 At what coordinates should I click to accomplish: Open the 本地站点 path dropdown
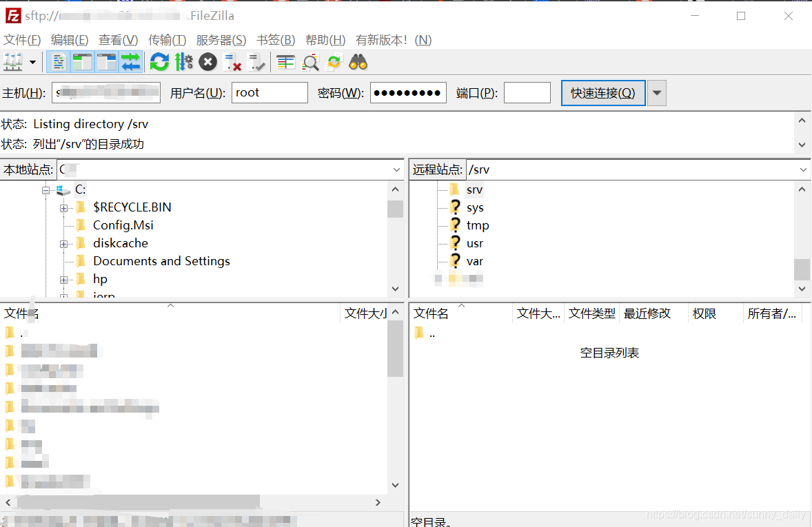[396, 169]
